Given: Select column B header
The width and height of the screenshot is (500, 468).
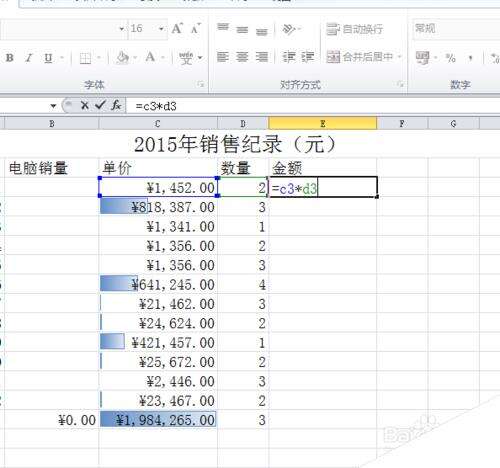Looking at the screenshot, I should pyautogui.click(x=52, y=124).
